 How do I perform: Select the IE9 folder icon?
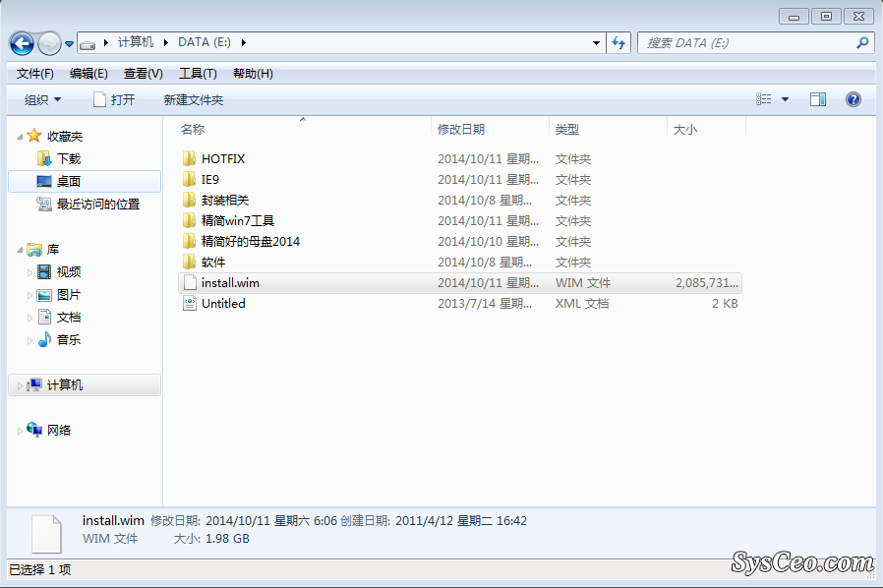click(x=189, y=179)
